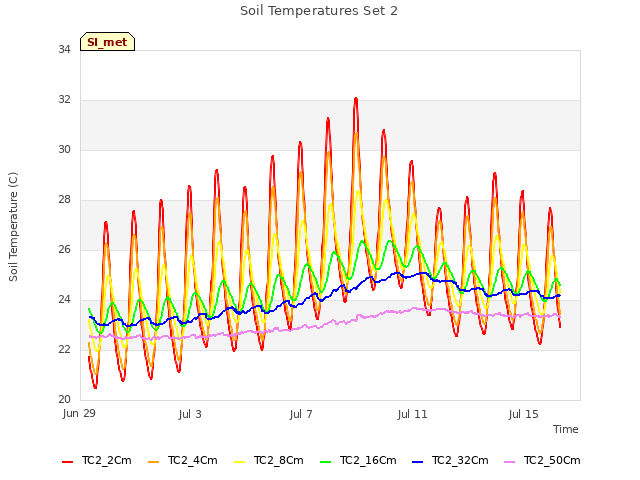Click the Time axis title

(566, 429)
